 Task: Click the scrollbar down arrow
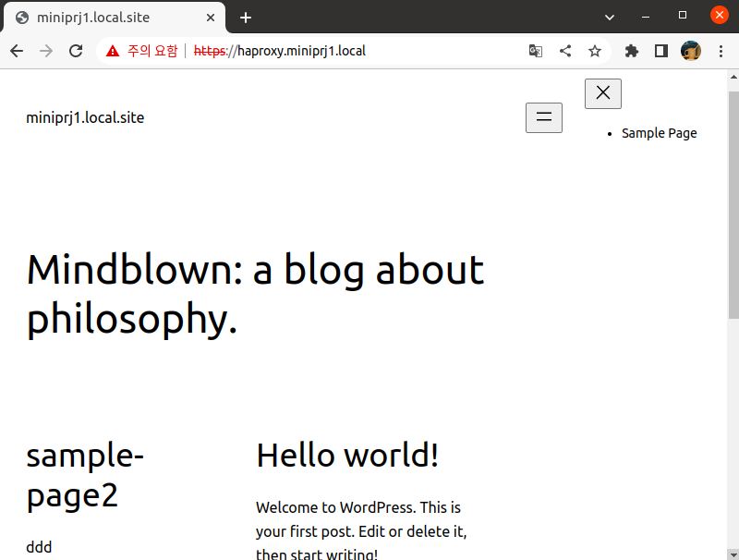pyautogui.click(x=733, y=554)
